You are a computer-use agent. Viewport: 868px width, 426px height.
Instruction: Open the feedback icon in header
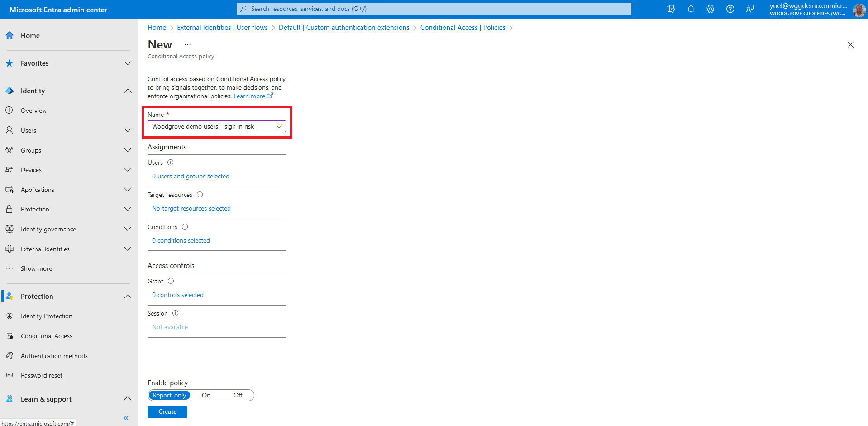pos(749,9)
